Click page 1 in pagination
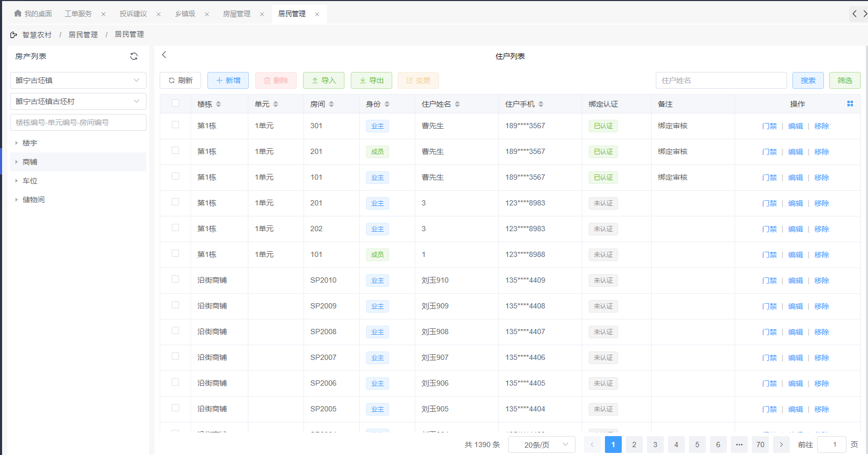The width and height of the screenshot is (868, 455). click(x=613, y=444)
